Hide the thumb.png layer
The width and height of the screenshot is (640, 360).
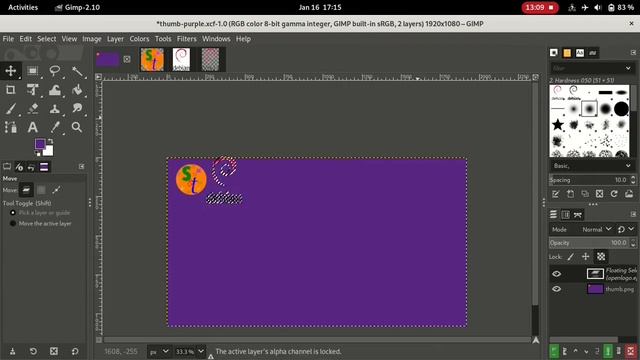pyautogui.click(x=556, y=289)
